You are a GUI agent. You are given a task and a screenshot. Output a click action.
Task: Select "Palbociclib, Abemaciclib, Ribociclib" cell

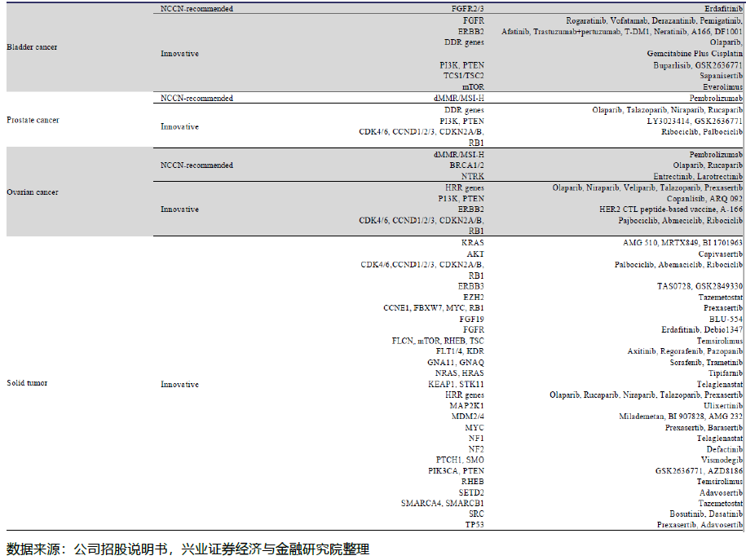[678, 265]
